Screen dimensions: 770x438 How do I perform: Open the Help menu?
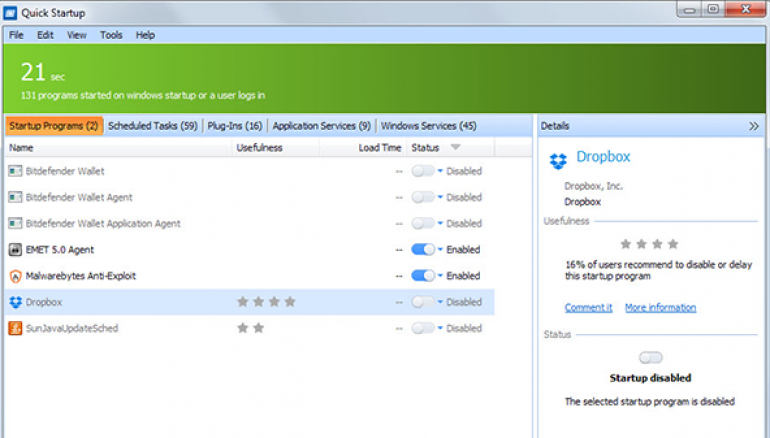coord(145,35)
